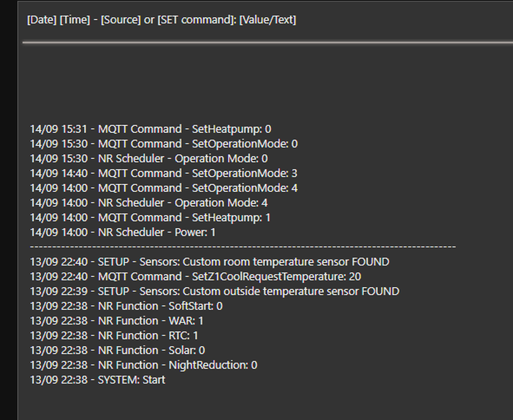Select the SYSTEM: Start log entry
This screenshot has width=513, height=420.
coord(97,379)
